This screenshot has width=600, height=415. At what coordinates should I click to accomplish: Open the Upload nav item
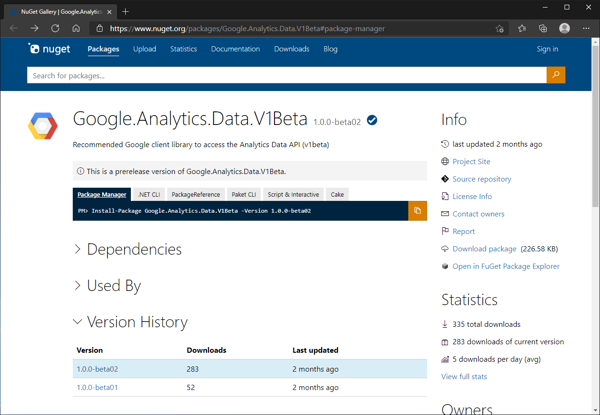click(x=145, y=49)
